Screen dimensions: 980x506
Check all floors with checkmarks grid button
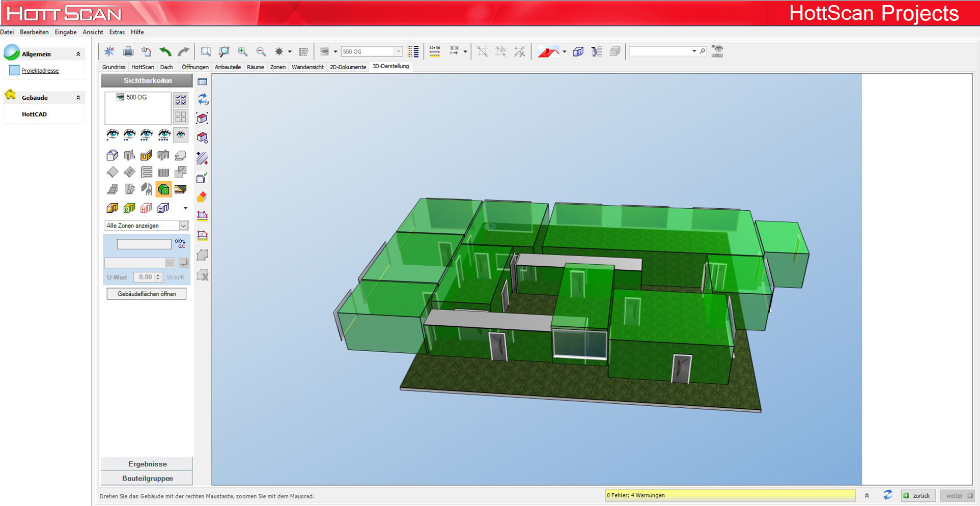181,99
